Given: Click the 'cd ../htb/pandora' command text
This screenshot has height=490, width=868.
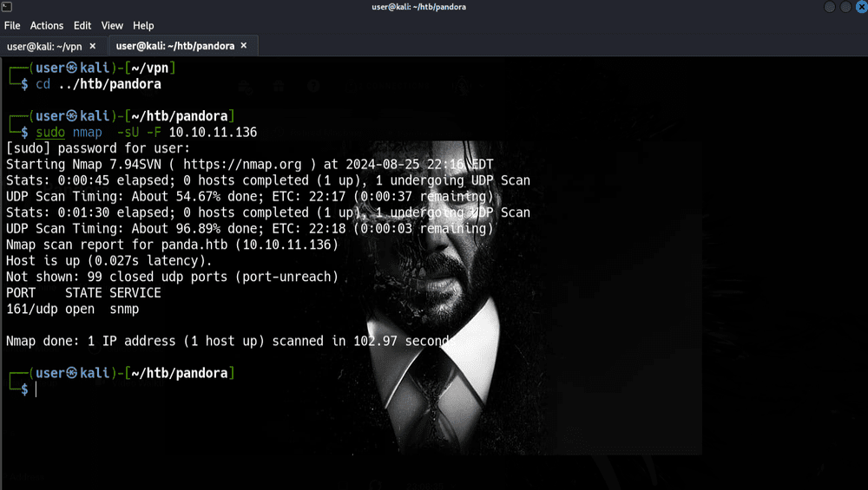Looking at the screenshot, I should pyautogui.click(x=99, y=84).
